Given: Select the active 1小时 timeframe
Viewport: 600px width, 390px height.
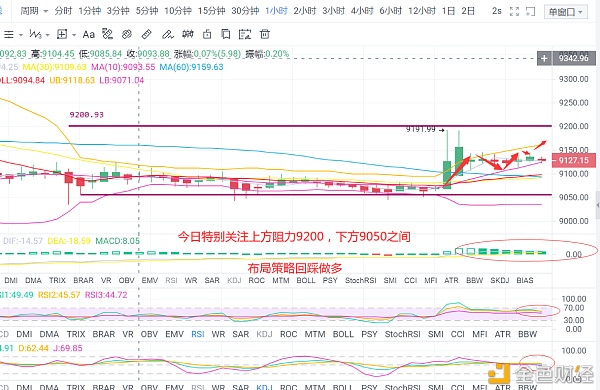Looking at the screenshot, I should click(x=276, y=11).
